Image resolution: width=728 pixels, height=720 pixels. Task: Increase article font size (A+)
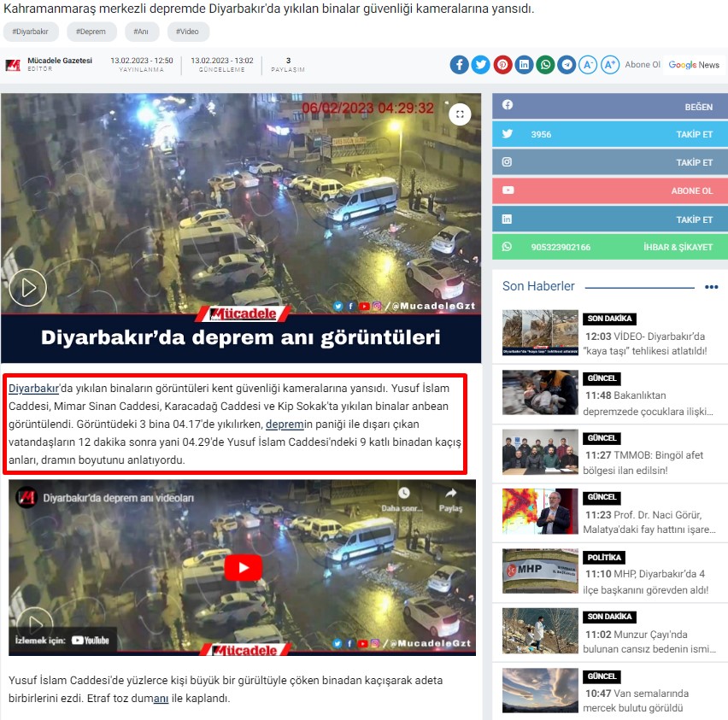(610, 65)
